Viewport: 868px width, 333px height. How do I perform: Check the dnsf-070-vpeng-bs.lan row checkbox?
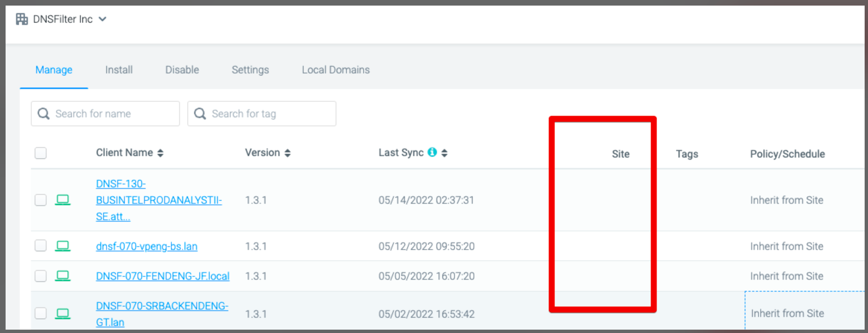click(x=41, y=246)
